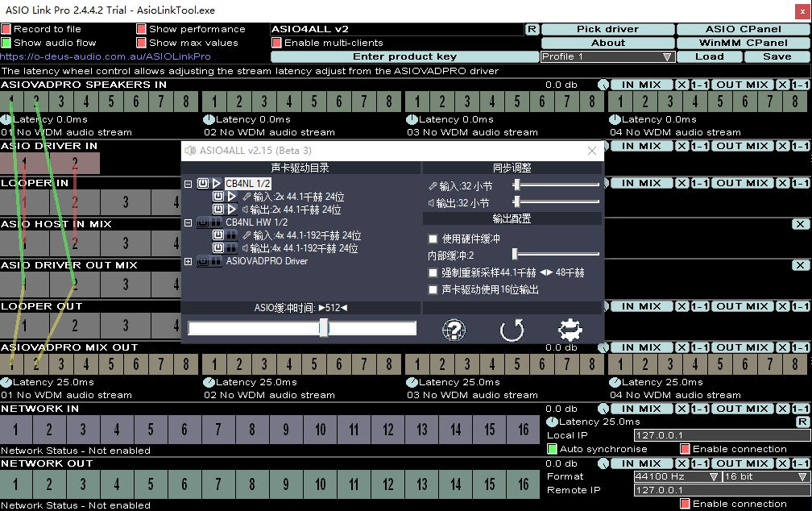
Task: Click the 内部缓冲:2 internal buffer slider
Action: point(556,254)
